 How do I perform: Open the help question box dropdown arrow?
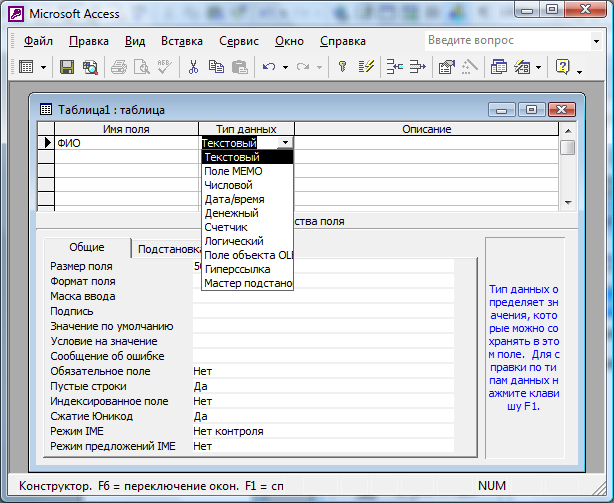click(596, 41)
